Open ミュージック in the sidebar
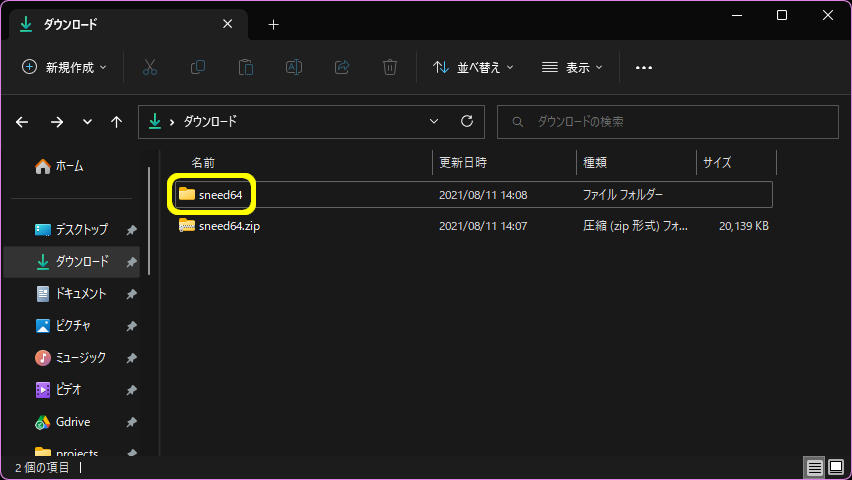Viewport: 852px width, 480px height. click(x=72, y=358)
